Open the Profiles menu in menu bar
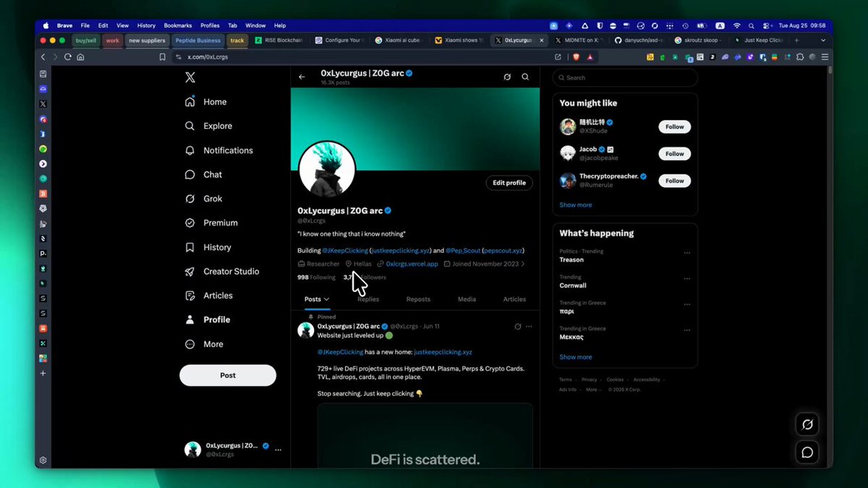This screenshot has height=488, width=868. click(210, 25)
